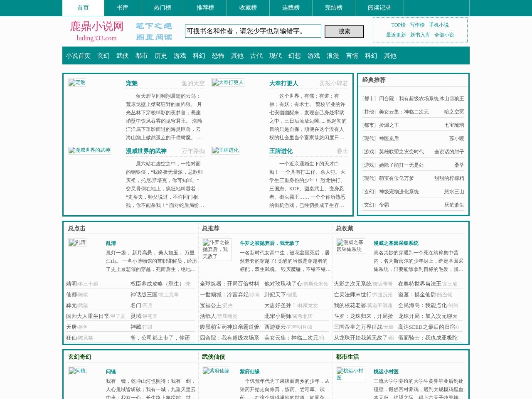Open the 漫威之基因采集系统 cover thumbnail
Viewport: 532px width, 399px height.
[x=350, y=246]
